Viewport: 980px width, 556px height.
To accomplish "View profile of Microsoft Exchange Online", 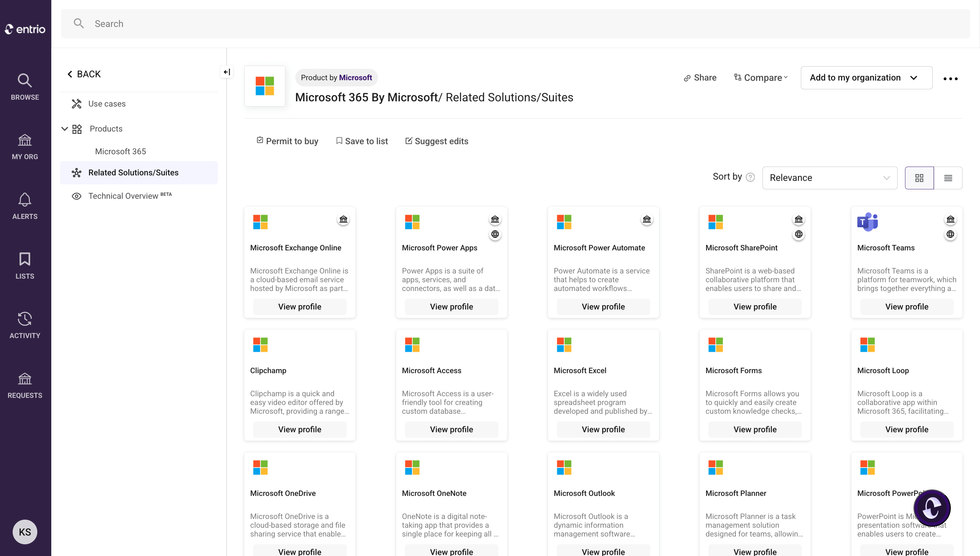I will [x=300, y=307].
